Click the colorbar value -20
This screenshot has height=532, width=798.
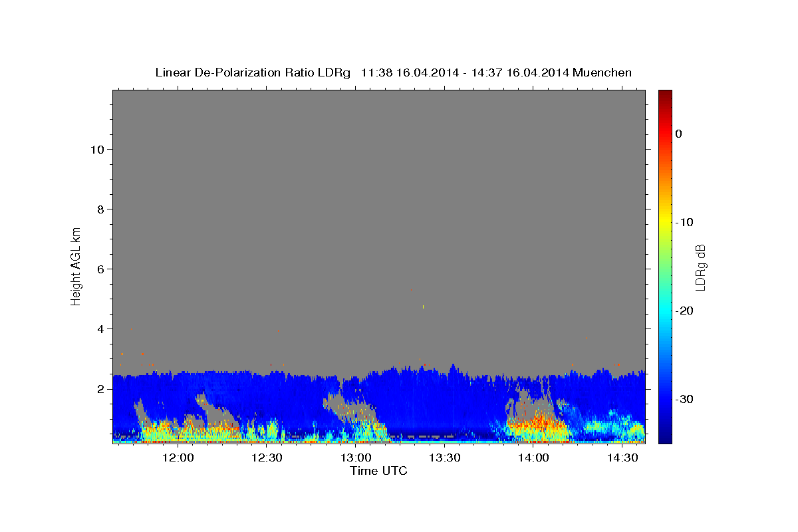point(685,311)
